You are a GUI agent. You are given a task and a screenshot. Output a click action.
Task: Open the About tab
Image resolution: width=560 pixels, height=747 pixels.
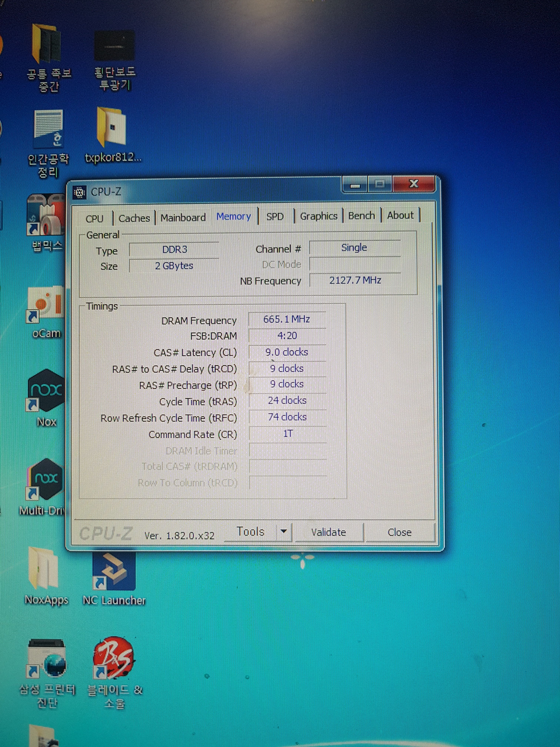point(400,215)
